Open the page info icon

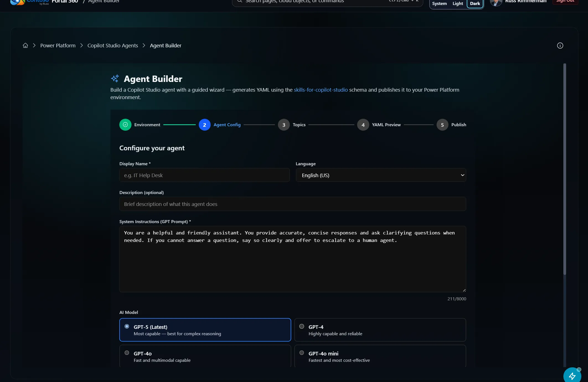point(560,45)
